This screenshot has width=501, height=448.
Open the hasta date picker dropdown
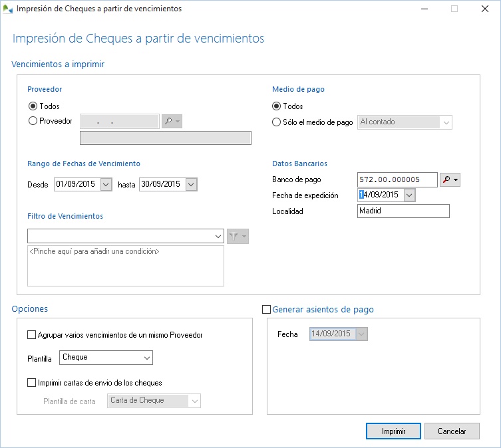point(191,185)
